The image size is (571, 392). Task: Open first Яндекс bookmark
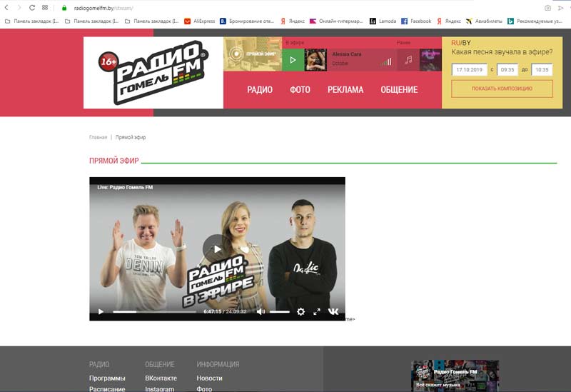click(293, 21)
